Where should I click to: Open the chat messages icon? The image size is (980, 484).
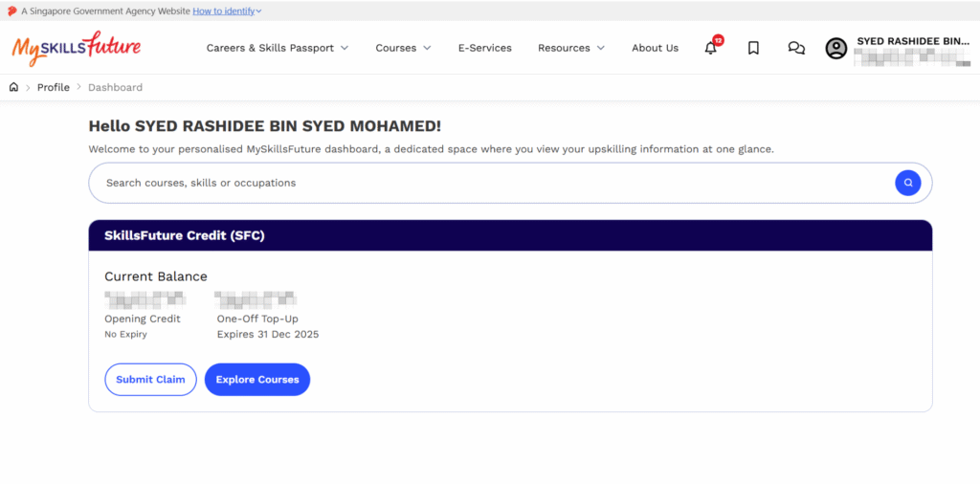point(795,48)
